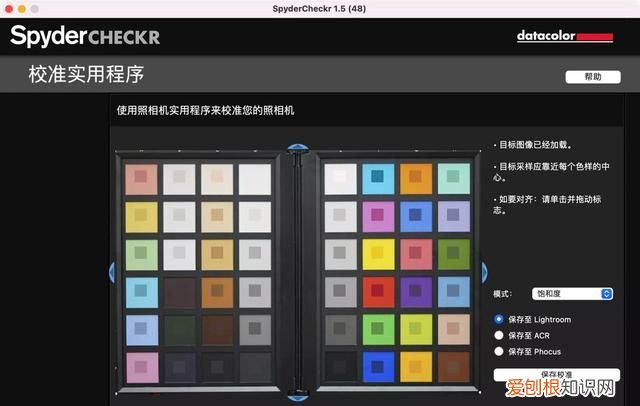Click the datacolor logo
Screen dimensions: 640x406
point(564,36)
